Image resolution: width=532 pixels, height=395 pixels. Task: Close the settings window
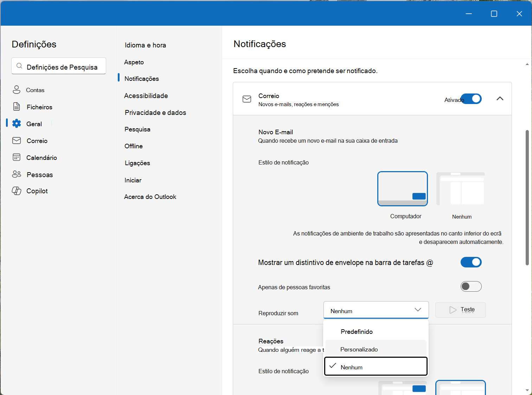[519, 14]
